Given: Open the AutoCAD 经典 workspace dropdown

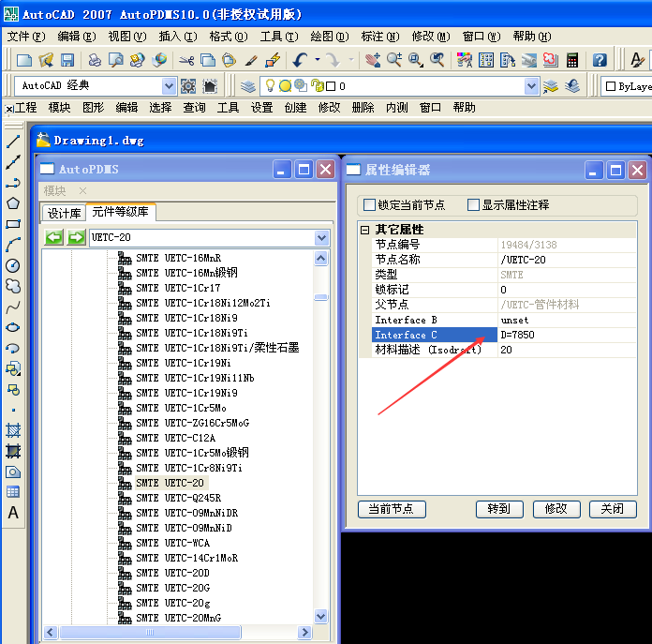Looking at the screenshot, I should pyautogui.click(x=169, y=86).
